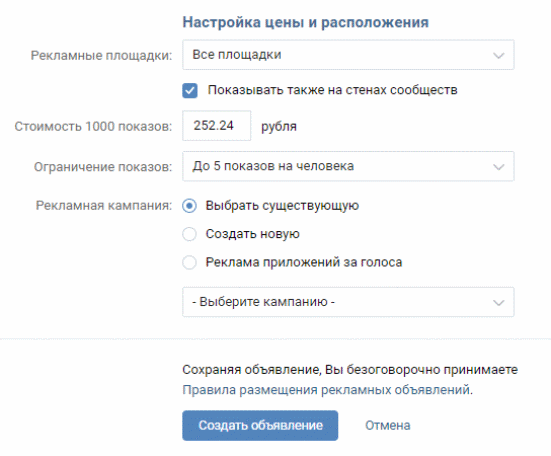
Task: Select Реклама приложений за голоса option
Action: [189, 262]
